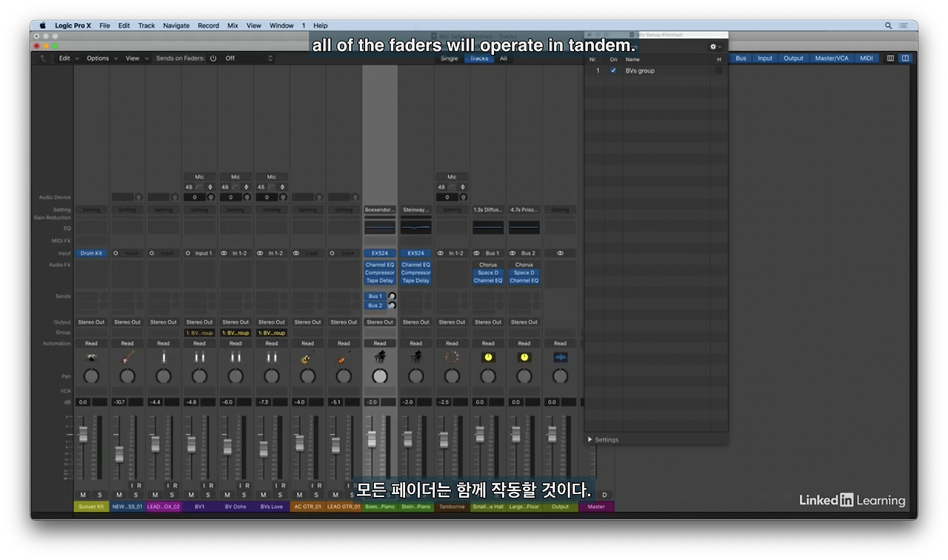Click Drum Kit input slot
This screenshot has width=948, height=560.
91,253
